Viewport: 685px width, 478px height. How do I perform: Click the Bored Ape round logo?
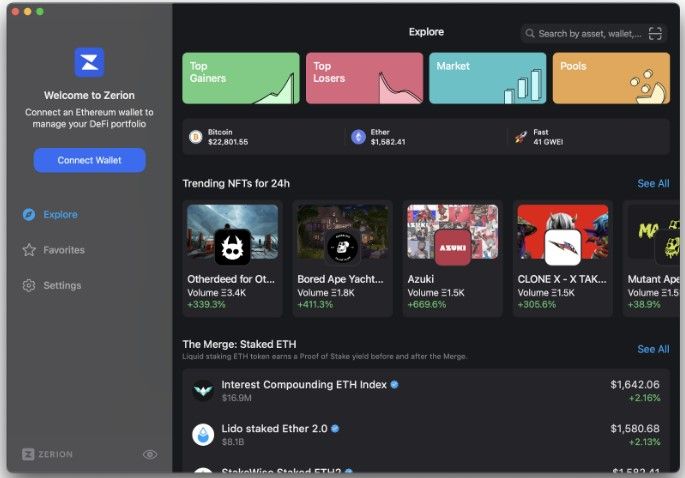pos(342,247)
